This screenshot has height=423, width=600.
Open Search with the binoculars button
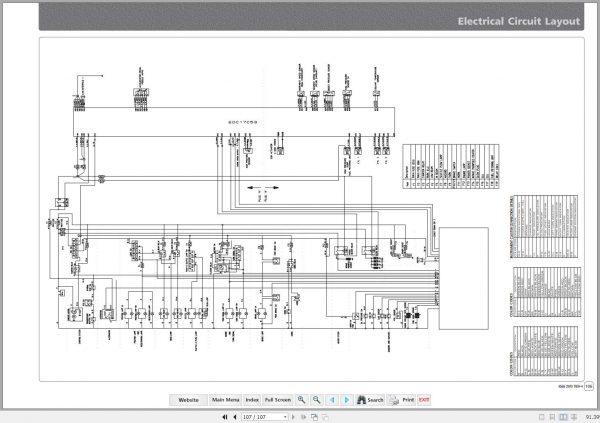370,400
